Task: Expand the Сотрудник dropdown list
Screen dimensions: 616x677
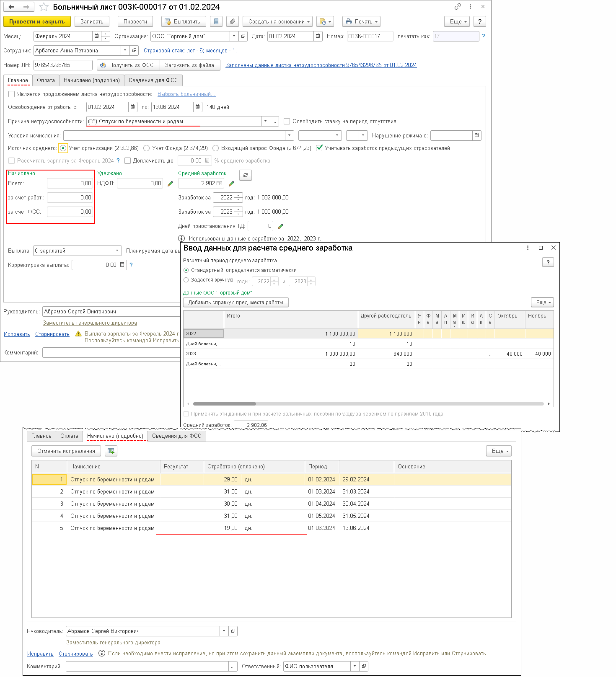Action: 125,51
